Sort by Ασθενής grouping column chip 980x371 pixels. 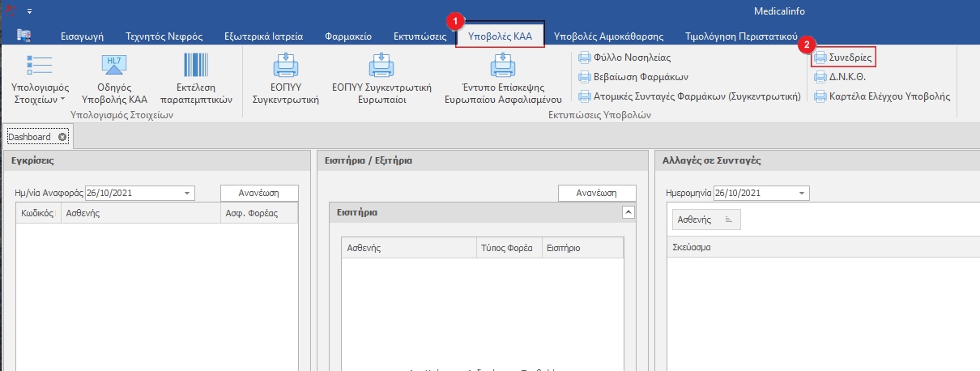coord(705,220)
